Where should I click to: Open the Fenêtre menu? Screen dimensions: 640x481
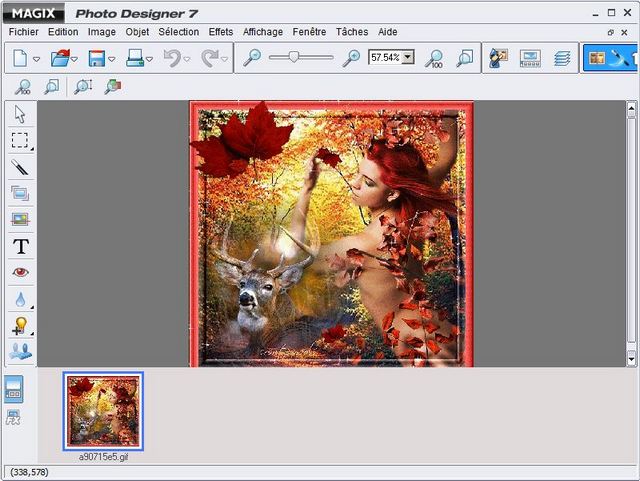click(309, 32)
